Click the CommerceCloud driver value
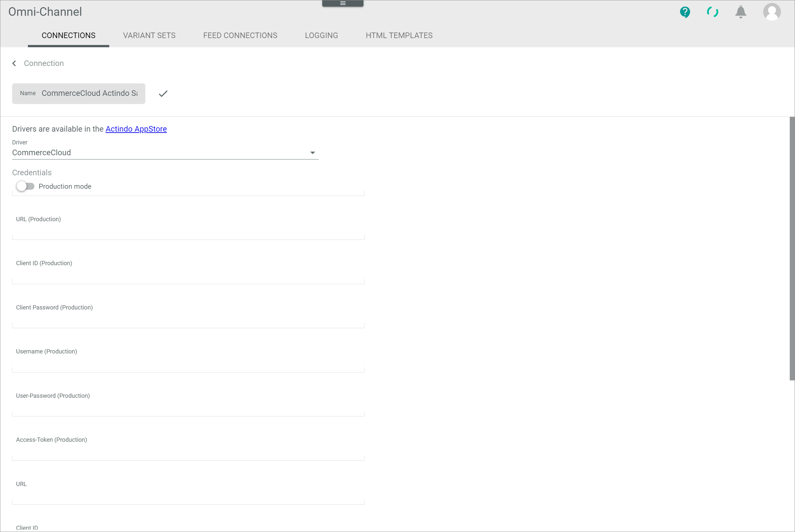 (41, 153)
